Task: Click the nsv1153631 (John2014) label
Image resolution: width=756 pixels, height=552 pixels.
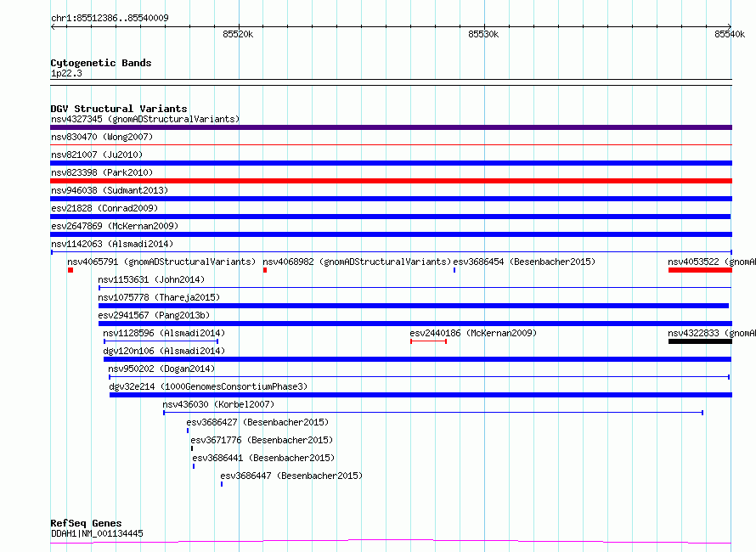Action: (151, 279)
